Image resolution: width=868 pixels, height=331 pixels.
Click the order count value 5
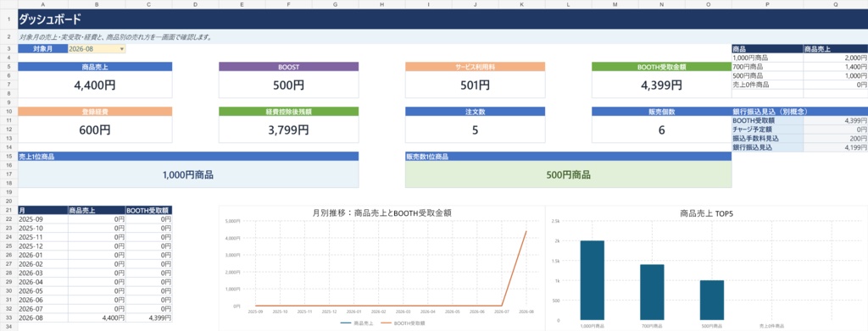click(475, 130)
